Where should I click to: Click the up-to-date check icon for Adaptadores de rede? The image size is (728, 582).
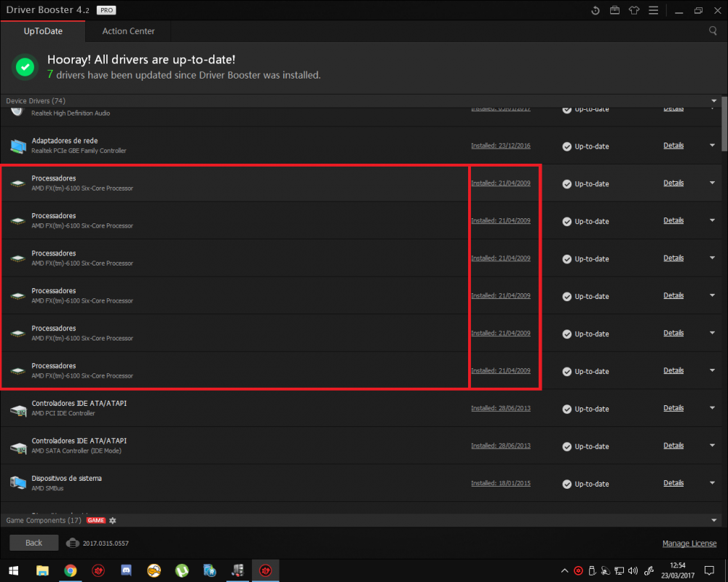point(567,147)
